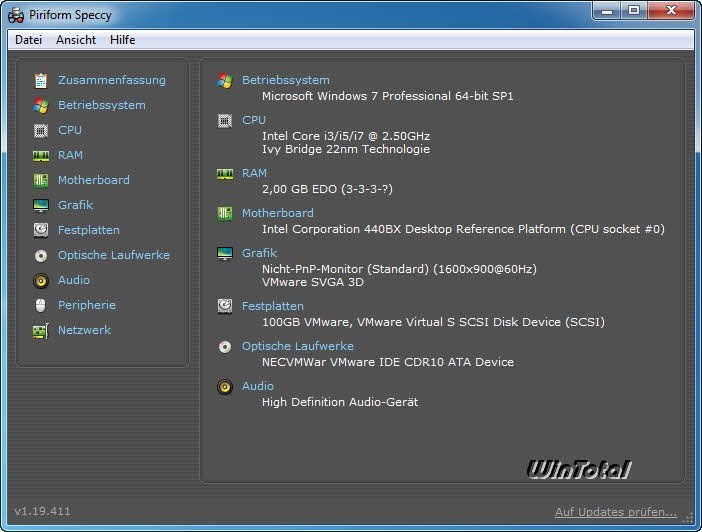This screenshot has width=702, height=532.
Task: Open the Audio heading link in summary
Action: [x=258, y=386]
